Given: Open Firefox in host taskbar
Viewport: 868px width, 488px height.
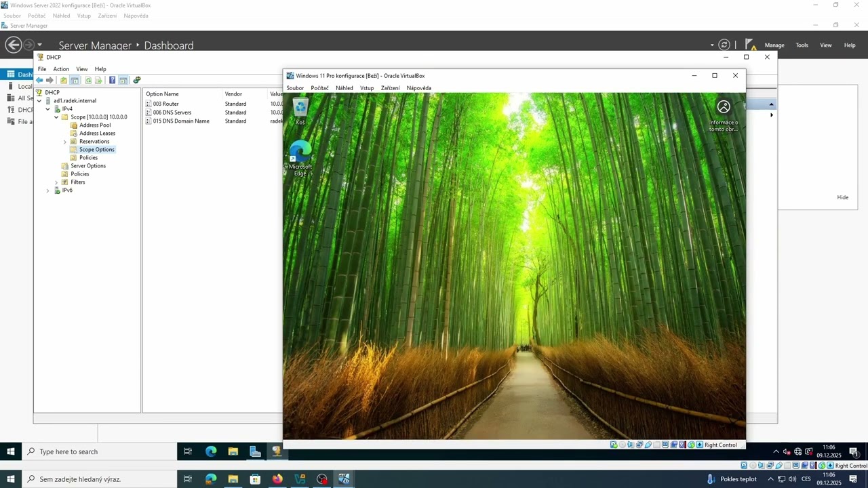Looking at the screenshot, I should [x=277, y=479].
